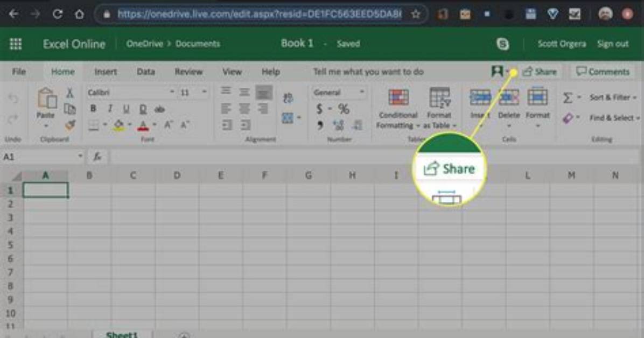Viewport: 644px width, 338px height.
Task: Open the function fx button
Action: tap(97, 157)
